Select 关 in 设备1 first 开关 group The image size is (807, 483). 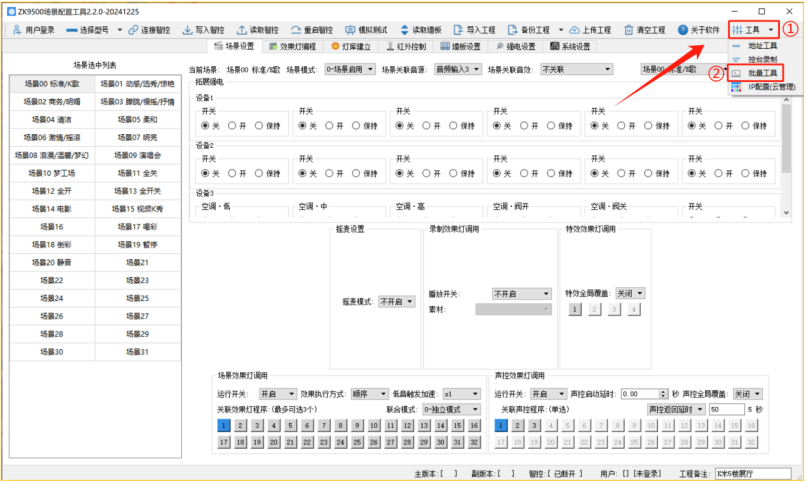coord(210,126)
